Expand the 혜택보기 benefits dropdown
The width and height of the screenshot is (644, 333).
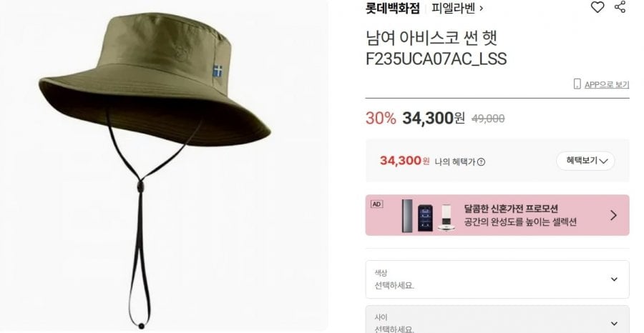(585, 161)
